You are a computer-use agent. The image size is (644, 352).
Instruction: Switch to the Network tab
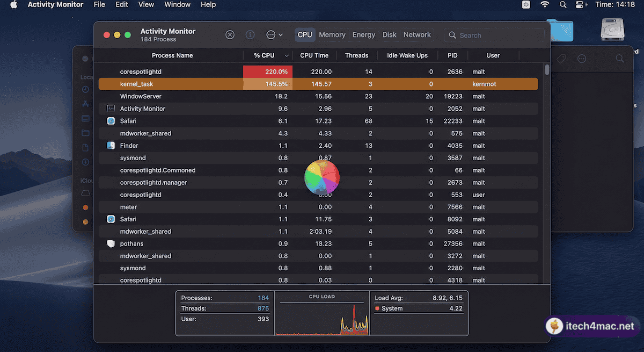[417, 35]
